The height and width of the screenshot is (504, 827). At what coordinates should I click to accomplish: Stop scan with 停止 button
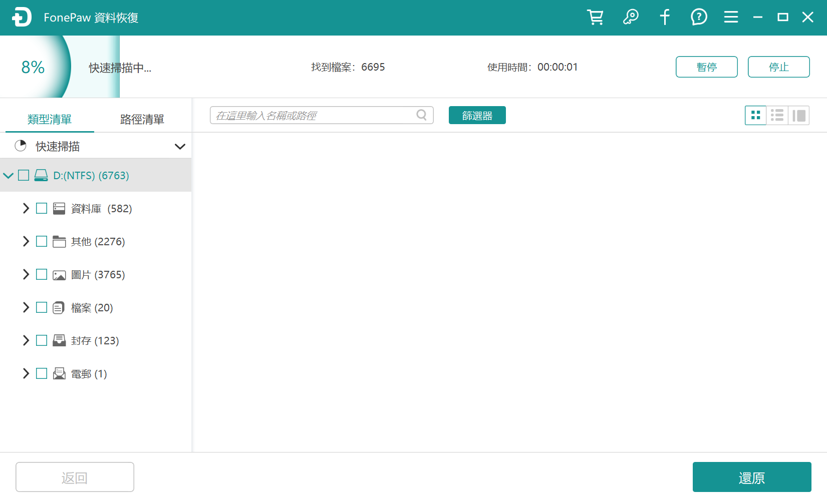pyautogui.click(x=779, y=67)
